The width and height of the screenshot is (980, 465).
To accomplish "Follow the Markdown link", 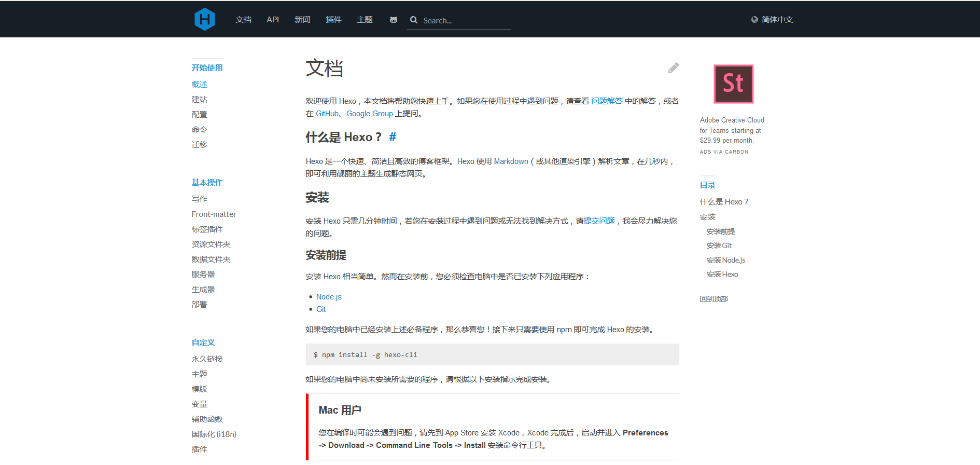I will (511, 161).
